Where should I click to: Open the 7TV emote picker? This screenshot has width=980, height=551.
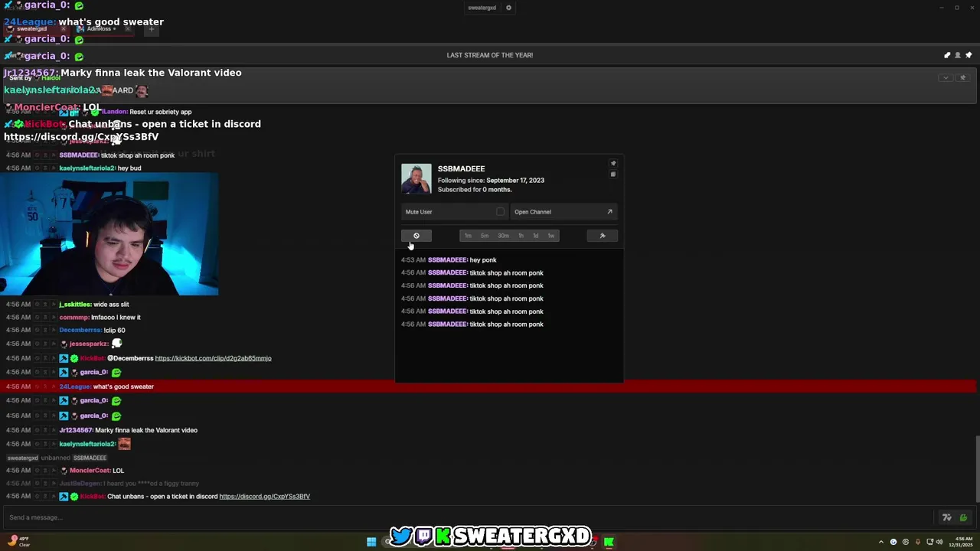click(x=947, y=517)
